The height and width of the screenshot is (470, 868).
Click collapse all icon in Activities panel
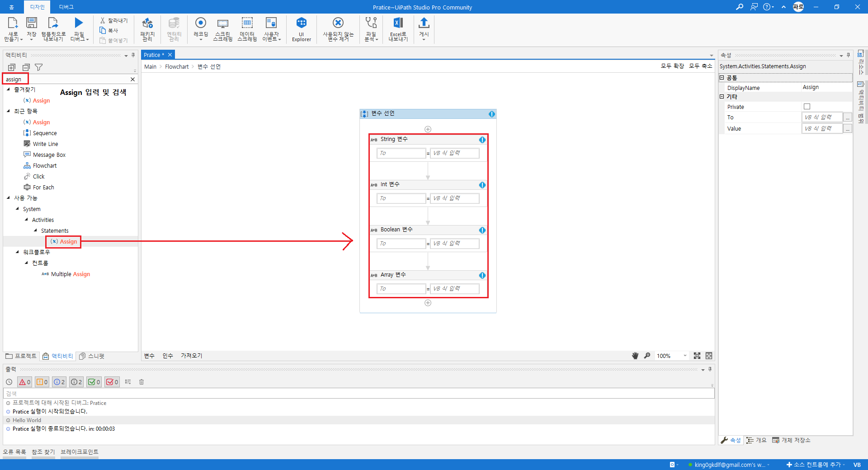point(26,67)
